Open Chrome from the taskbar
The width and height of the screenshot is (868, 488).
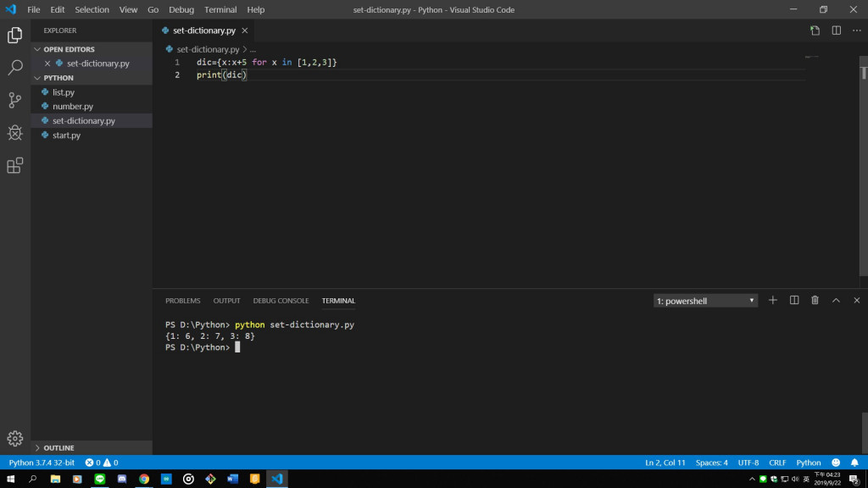144,479
